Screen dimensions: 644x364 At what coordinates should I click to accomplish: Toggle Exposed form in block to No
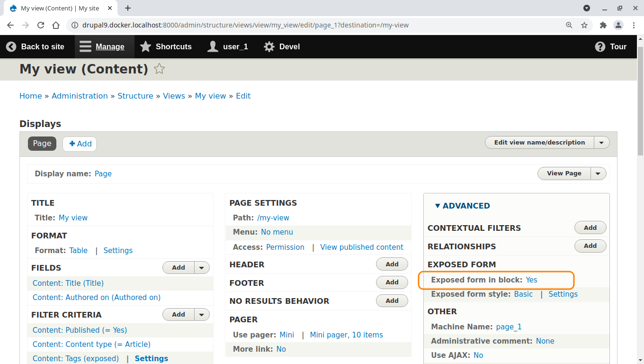531,280
